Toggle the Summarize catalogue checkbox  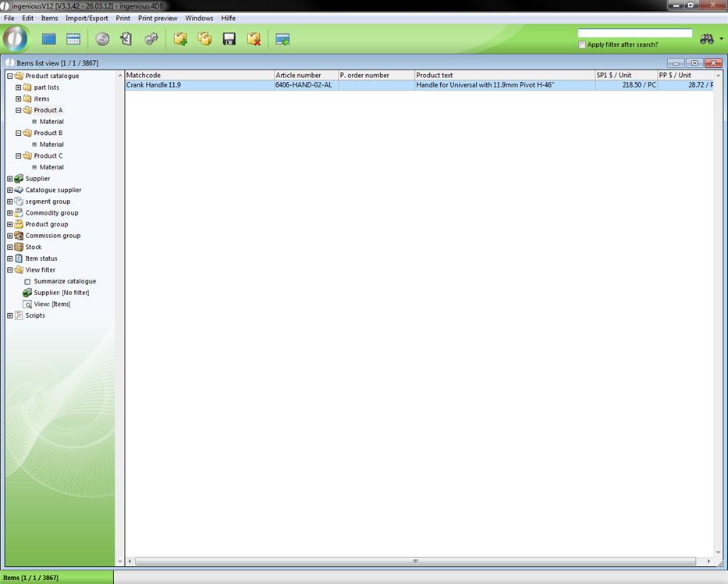pos(27,282)
